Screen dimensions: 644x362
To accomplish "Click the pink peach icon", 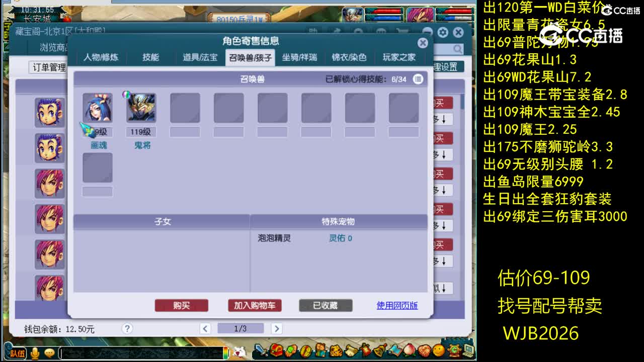I will (410, 350).
